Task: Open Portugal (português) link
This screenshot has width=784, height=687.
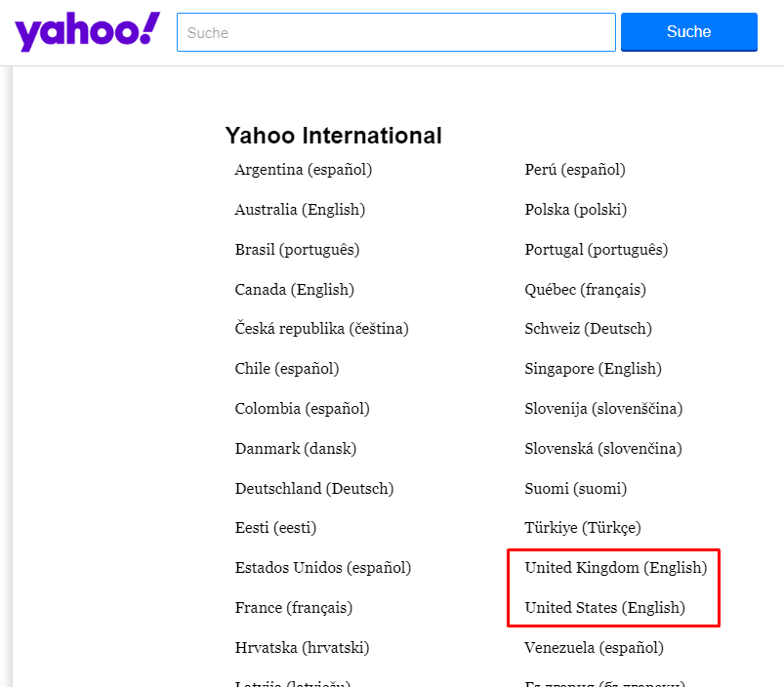Action: pos(596,250)
